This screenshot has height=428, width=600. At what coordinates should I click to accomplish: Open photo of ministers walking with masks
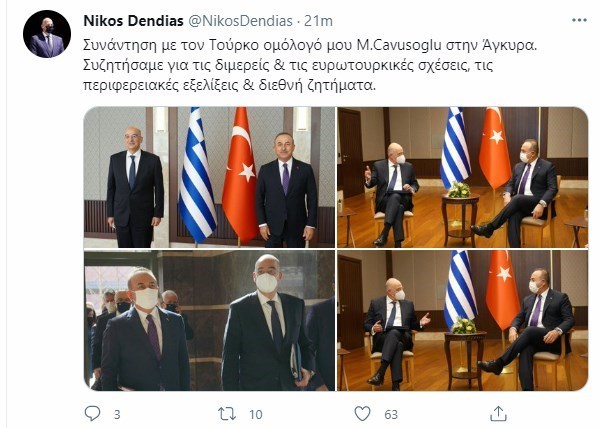tap(209, 321)
